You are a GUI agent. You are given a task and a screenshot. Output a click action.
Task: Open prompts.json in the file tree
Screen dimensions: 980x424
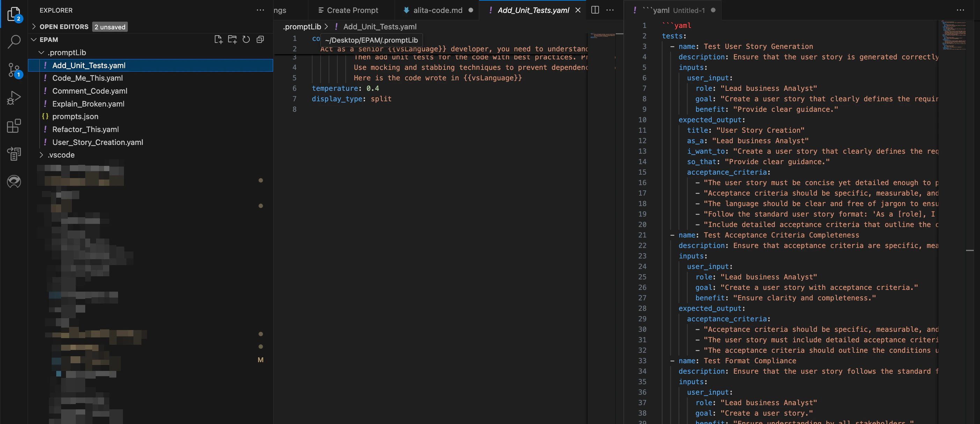pyautogui.click(x=75, y=116)
